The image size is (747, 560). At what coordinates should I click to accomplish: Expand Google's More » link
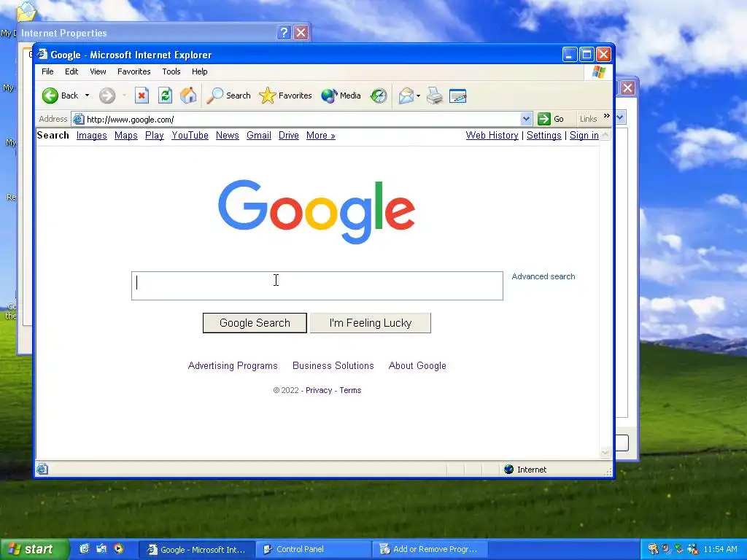pos(321,136)
